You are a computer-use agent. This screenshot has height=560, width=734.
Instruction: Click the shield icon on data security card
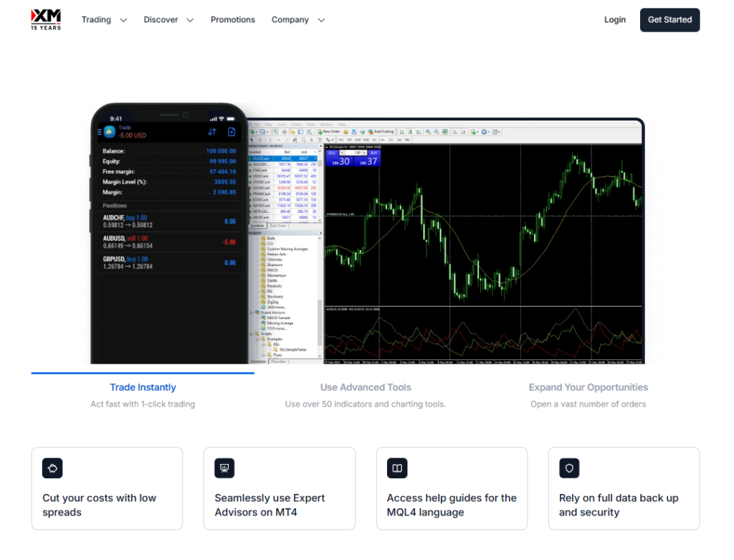[569, 468]
